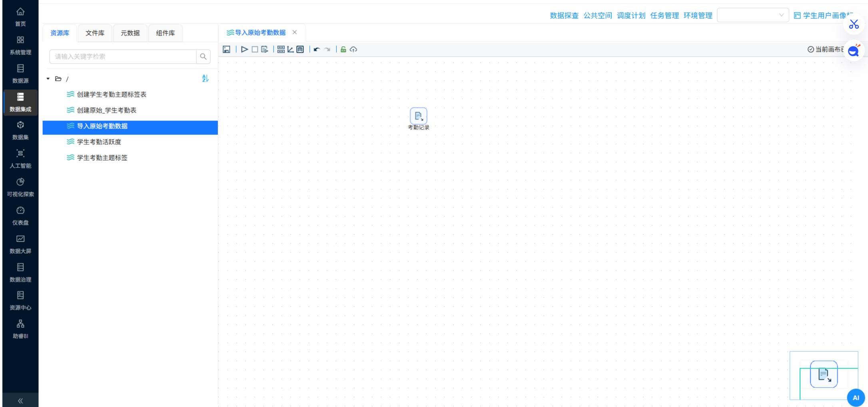Click the search magnifier button

click(x=203, y=56)
